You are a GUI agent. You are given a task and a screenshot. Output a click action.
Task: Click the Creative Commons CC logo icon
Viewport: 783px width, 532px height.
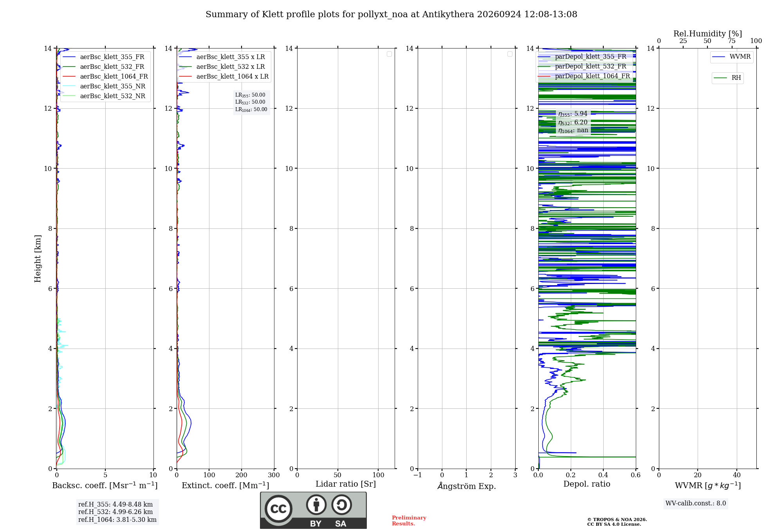pos(278,509)
